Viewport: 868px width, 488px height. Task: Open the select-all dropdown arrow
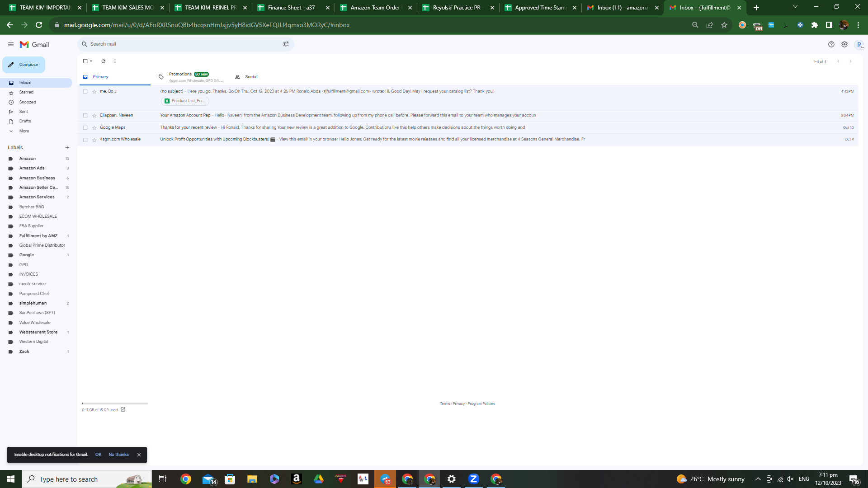point(91,61)
